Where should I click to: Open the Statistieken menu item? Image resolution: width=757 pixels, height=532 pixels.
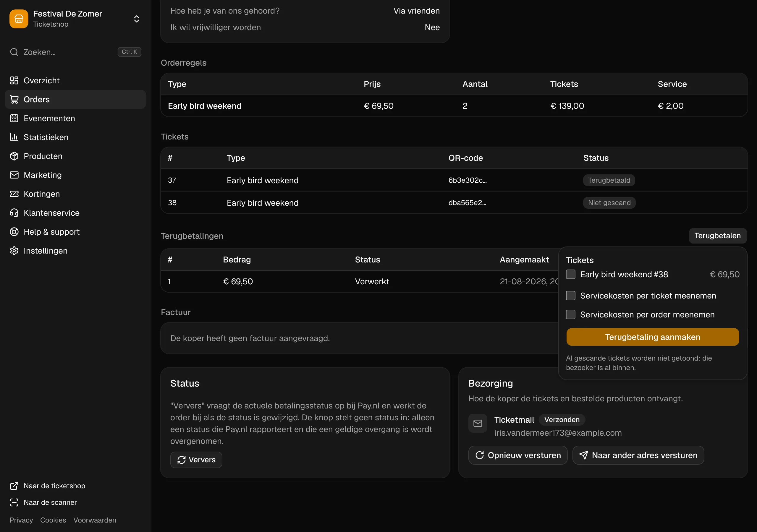(75, 137)
